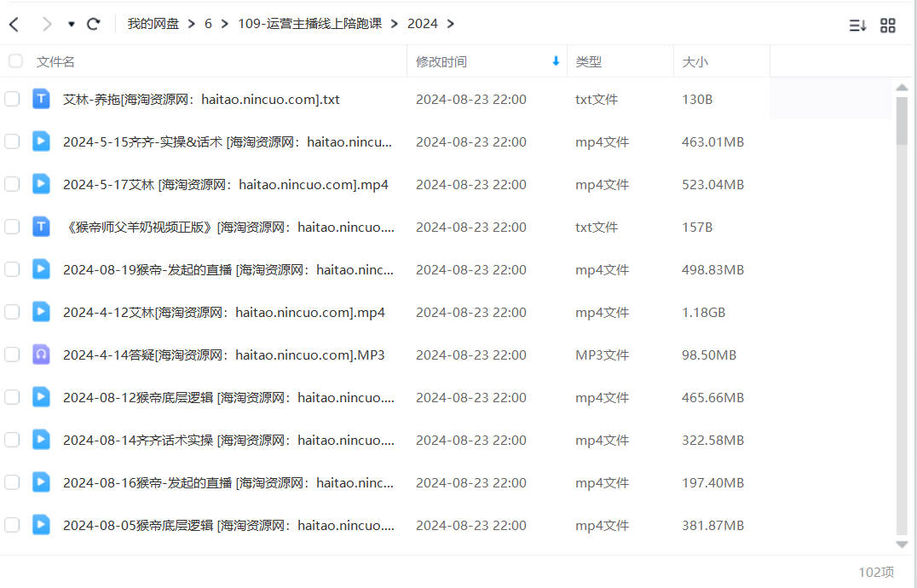Select file name 2024-4-14答疑 MP3
Viewport: 917px width, 588px height.
(224, 355)
